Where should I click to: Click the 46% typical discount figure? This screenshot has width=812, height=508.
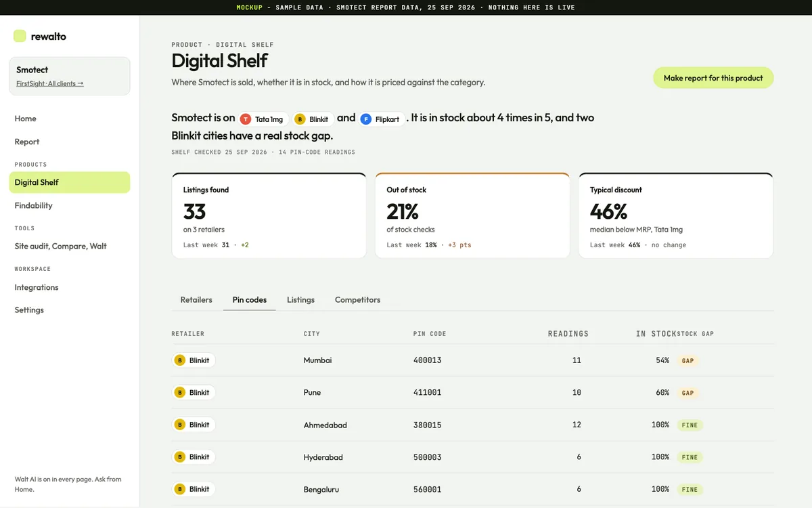point(609,212)
